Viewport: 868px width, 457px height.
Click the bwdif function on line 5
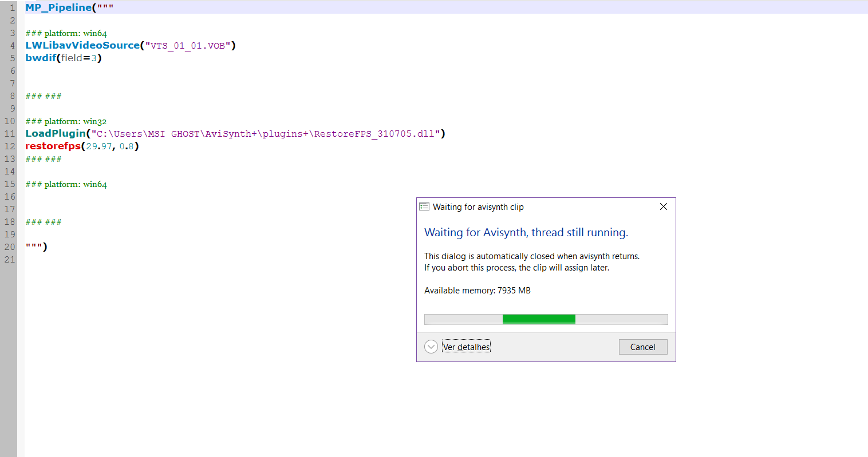41,58
